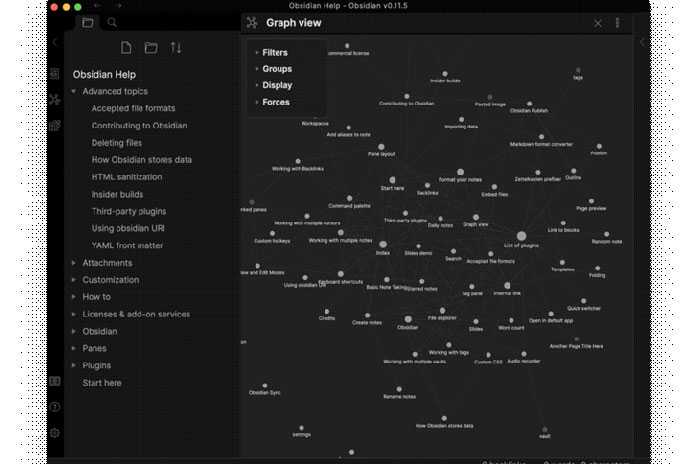Open the Start here note
The image size is (696, 464).
[102, 383]
